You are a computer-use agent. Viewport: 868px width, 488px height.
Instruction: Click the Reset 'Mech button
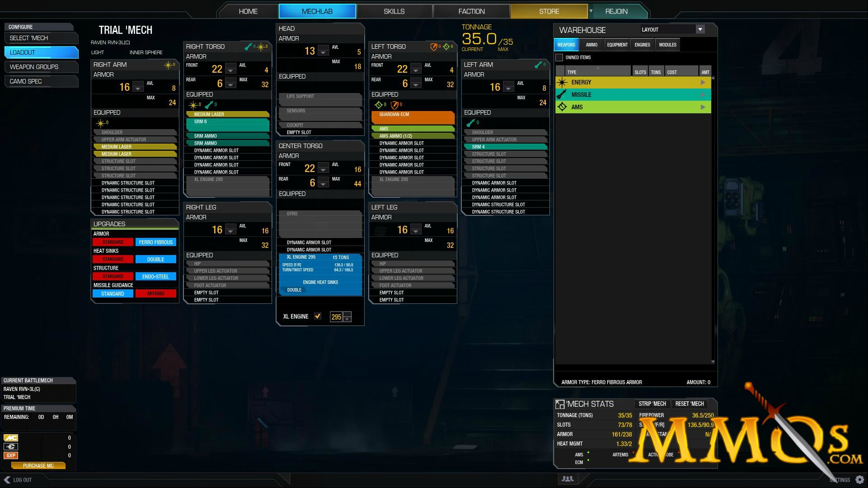coord(690,404)
